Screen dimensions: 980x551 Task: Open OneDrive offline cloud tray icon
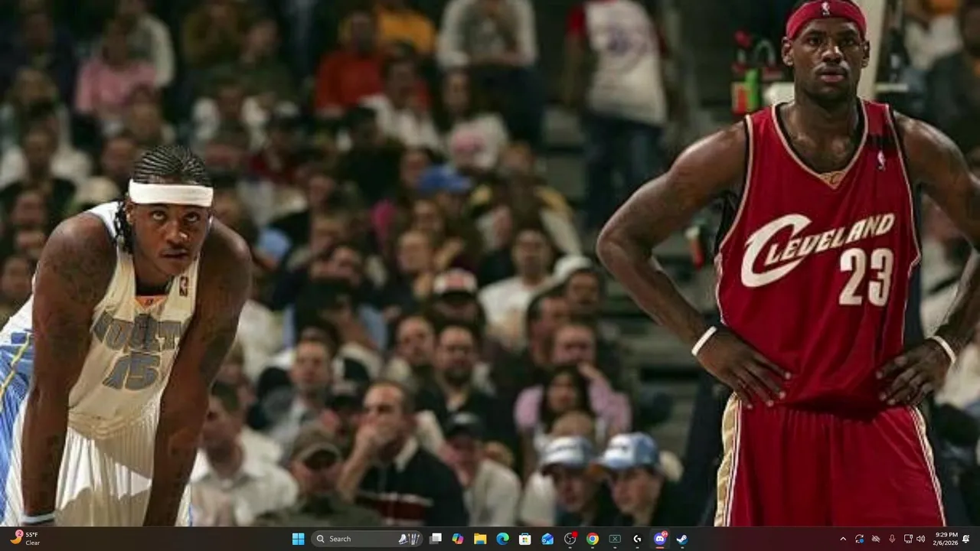point(876,539)
